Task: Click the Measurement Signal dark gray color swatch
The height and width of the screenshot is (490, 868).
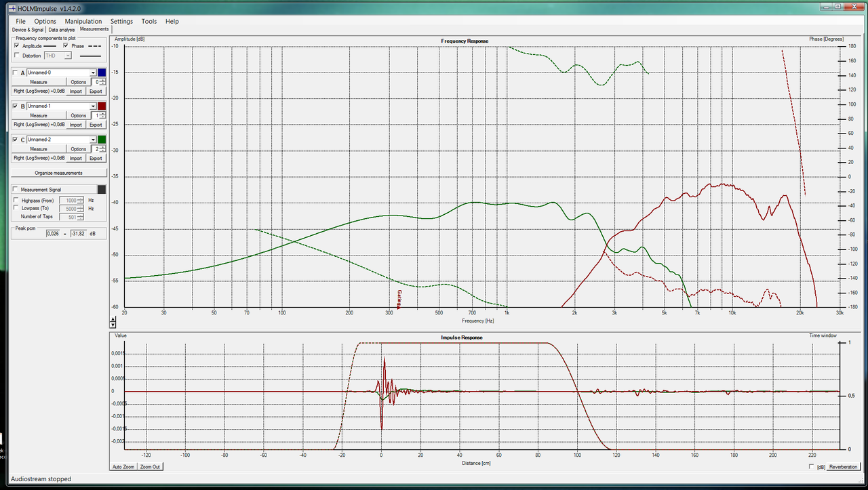Action: coord(102,189)
